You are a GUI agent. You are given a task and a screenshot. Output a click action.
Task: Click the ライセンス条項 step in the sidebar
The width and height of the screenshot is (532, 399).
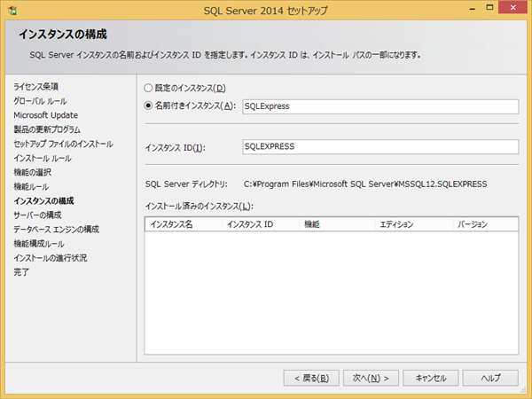click(x=36, y=87)
